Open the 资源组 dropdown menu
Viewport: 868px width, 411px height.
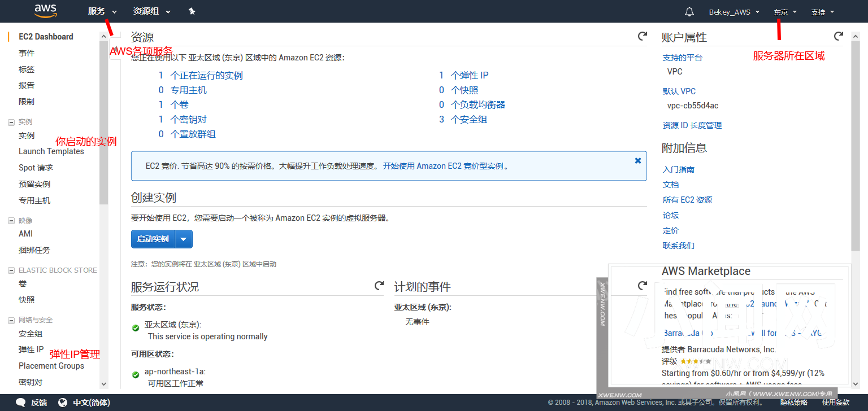click(x=151, y=11)
